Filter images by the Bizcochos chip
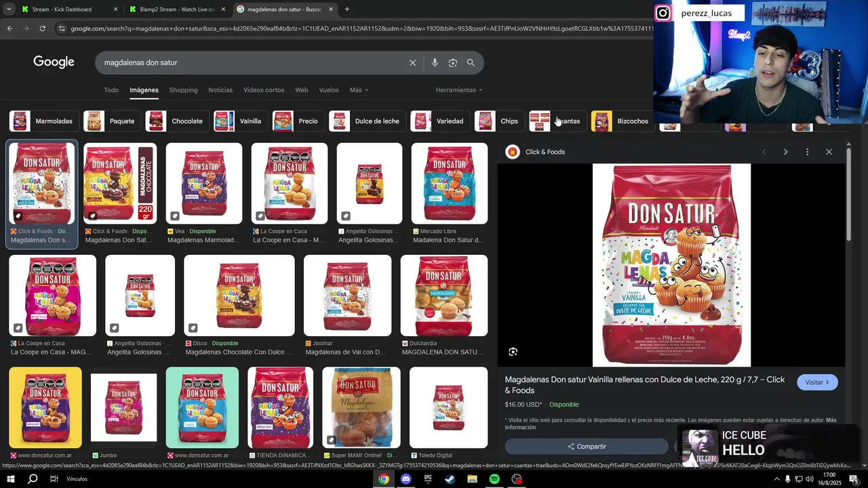The width and height of the screenshot is (868, 488). (x=621, y=121)
